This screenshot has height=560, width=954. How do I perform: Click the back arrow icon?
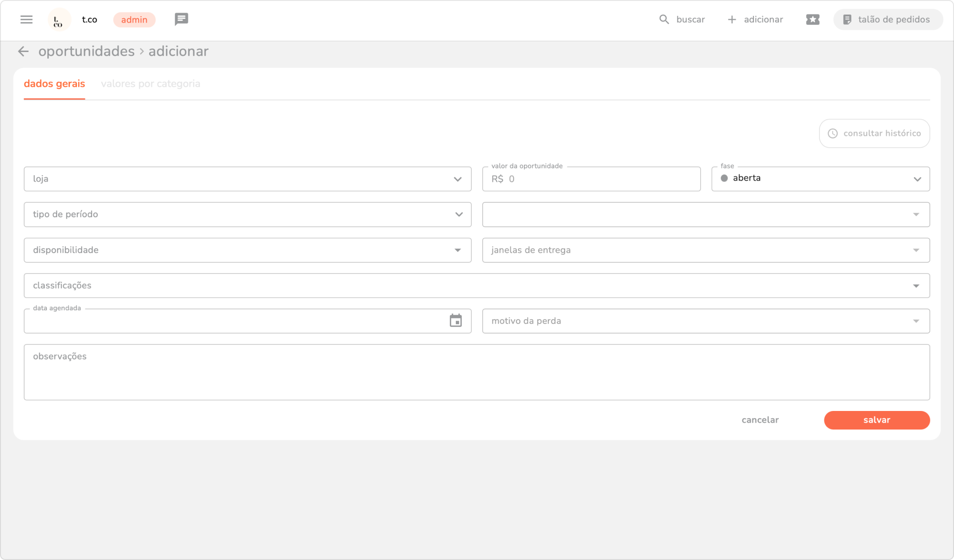(x=23, y=51)
